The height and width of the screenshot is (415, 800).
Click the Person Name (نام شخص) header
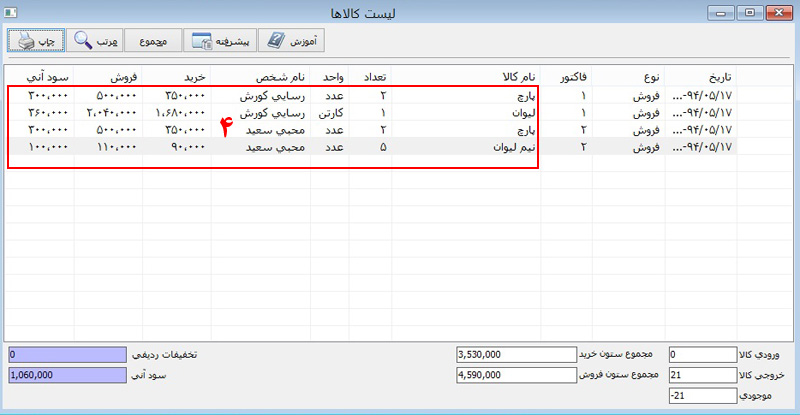click(275, 77)
